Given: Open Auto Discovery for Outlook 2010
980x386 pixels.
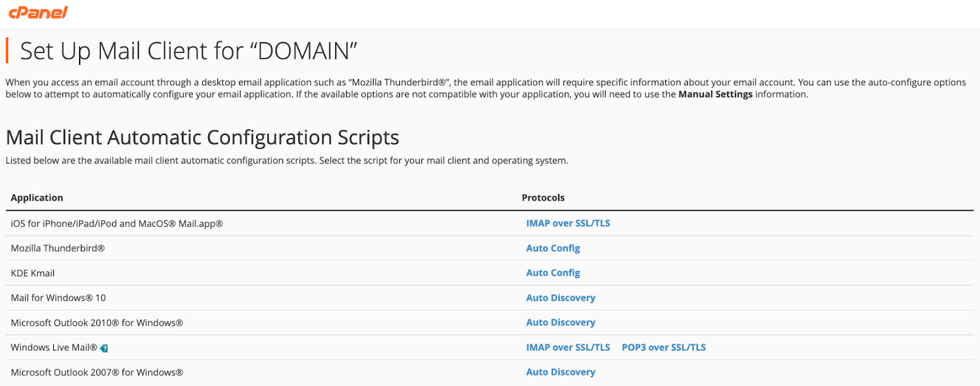Looking at the screenshot, I should 560,322.
